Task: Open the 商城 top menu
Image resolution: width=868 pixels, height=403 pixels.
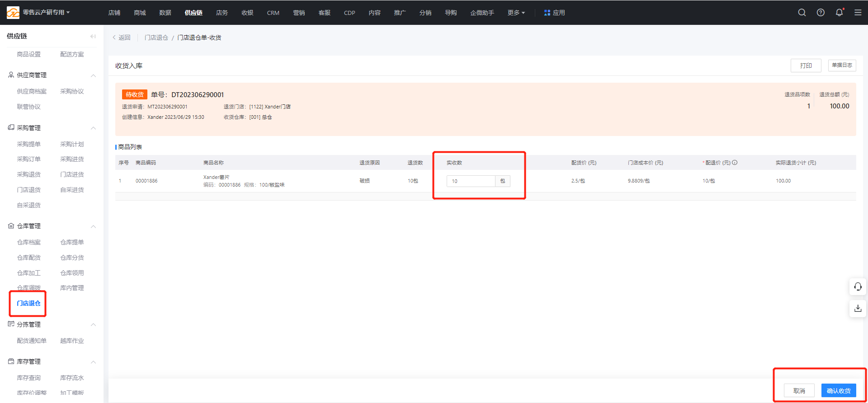Action: pos(140,13)
